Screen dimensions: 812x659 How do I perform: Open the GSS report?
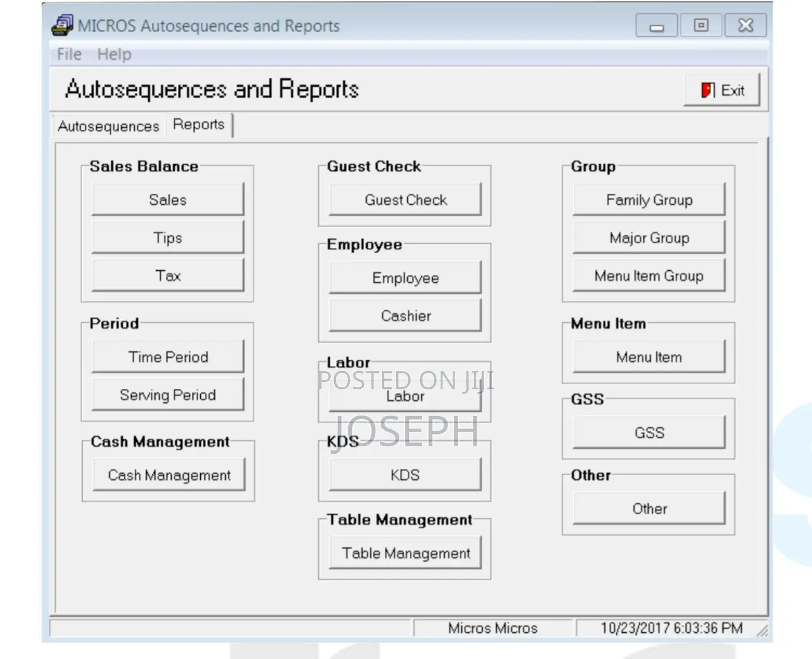click(x=649, y=433)
